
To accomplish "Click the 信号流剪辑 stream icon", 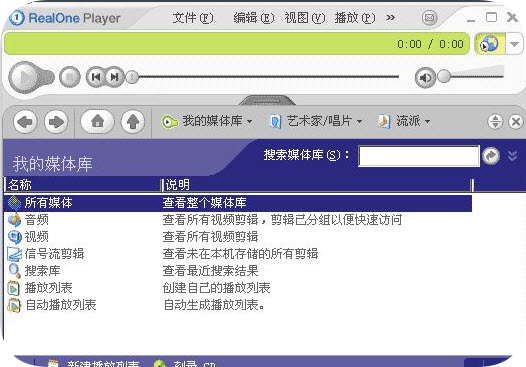I will click(x=14, y=254).
